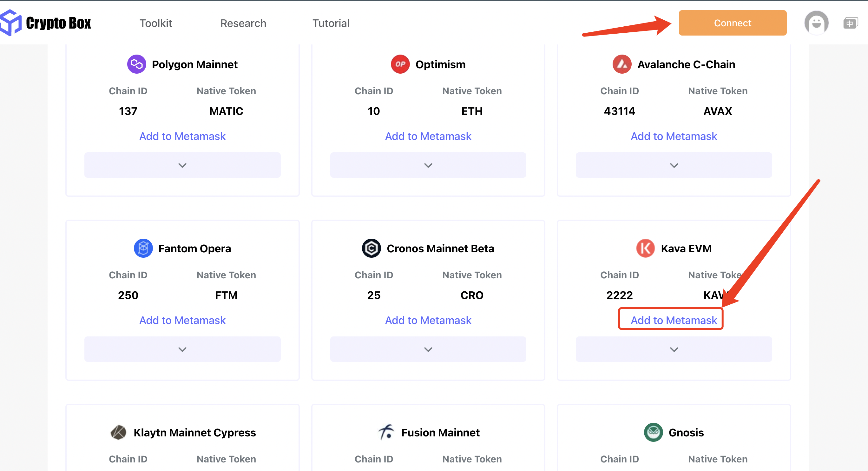This screenshot has width=868, height=471.
Task: Select the Fantom Opera title
Action: click(195, 249)
